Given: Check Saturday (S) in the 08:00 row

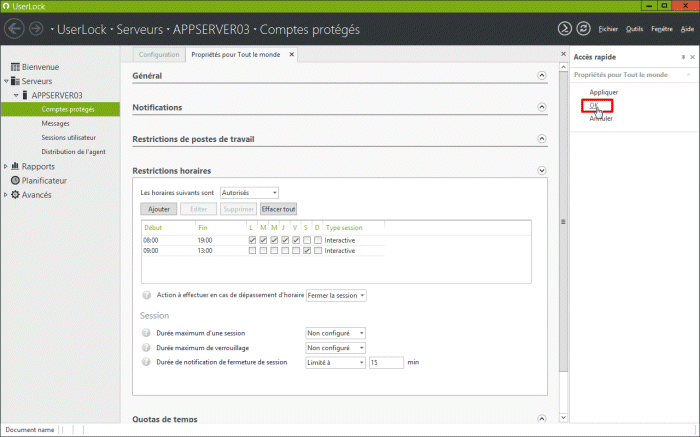Looking at the screenshot, I should tap(307, 240).
